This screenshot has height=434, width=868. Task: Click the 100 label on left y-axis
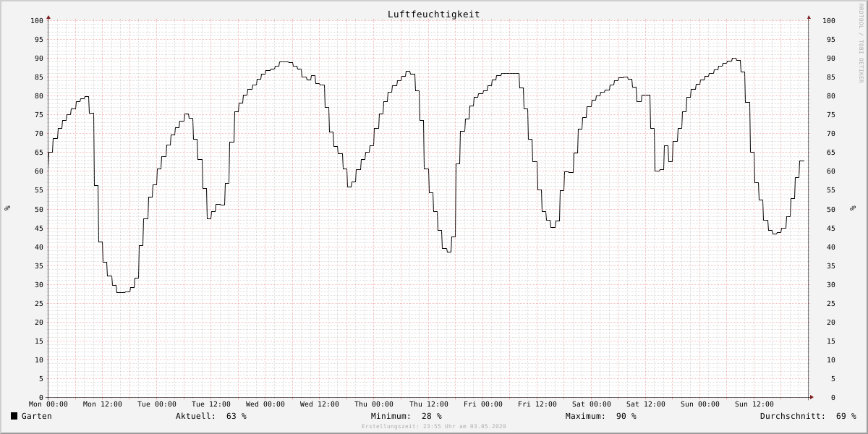[x=37, y=20]
